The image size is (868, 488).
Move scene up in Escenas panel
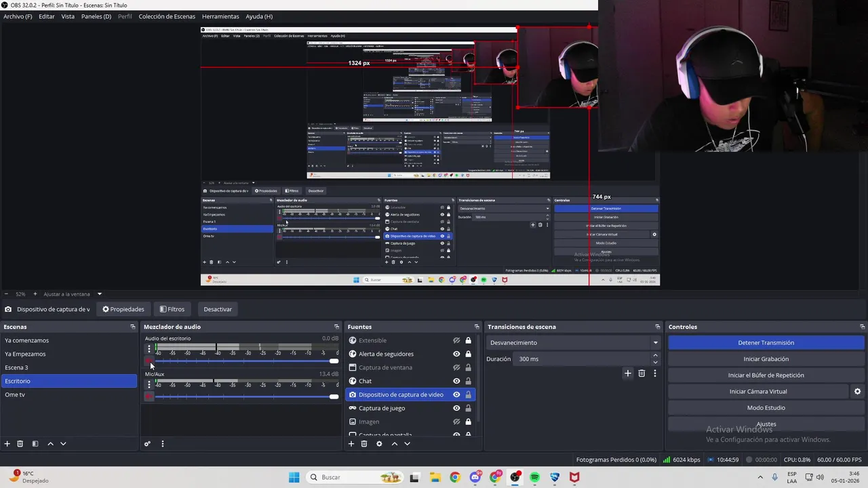pyautogui.click(x=50, y=444)
